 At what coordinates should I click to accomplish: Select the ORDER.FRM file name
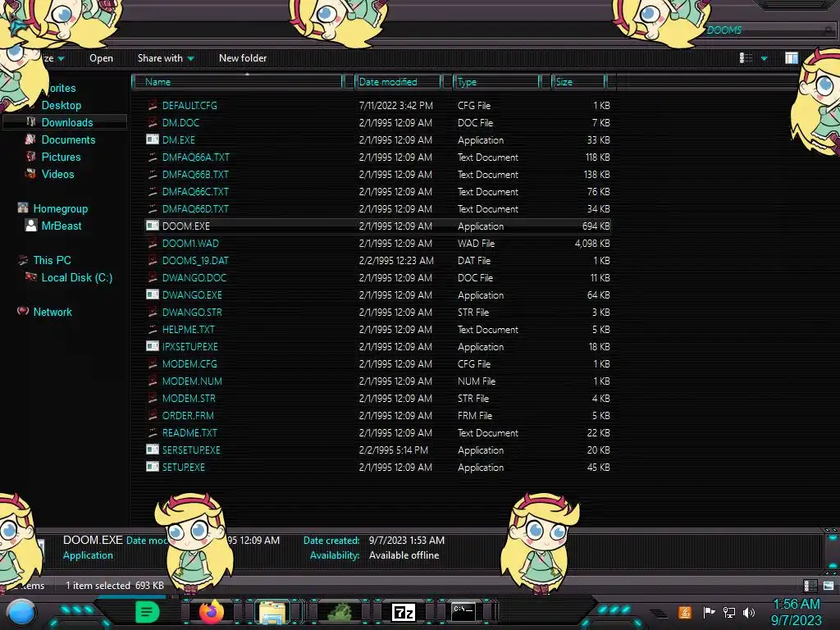(188, 415)
